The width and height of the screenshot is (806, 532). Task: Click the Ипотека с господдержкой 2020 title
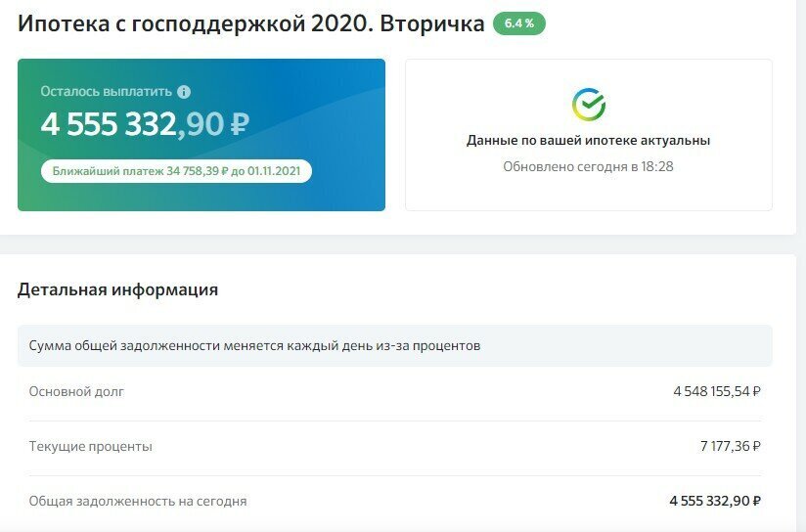click(x=250, y=23)
